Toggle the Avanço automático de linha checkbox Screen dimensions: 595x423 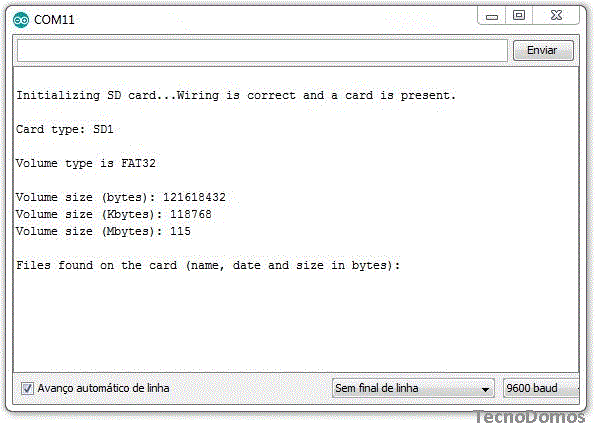27,388
